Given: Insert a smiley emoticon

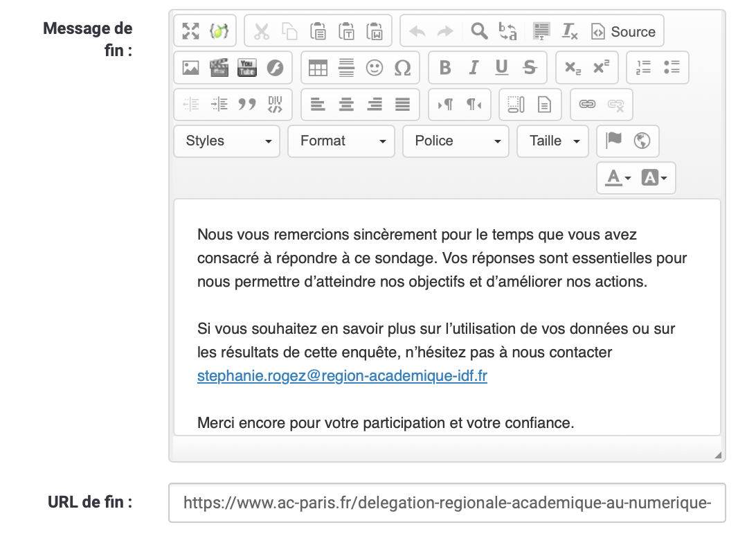Looking at the screenshot, I should coord(375,68).
